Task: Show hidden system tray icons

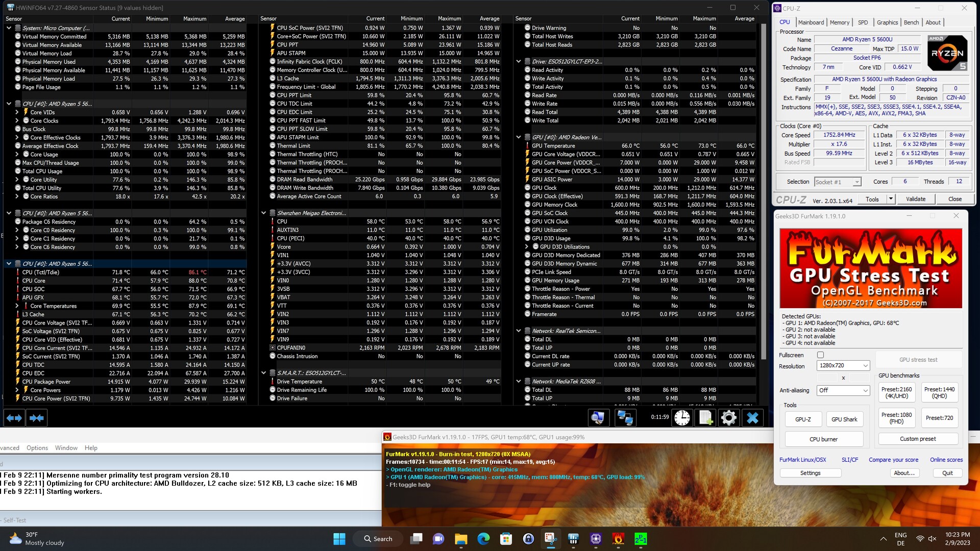Action: (x=883, y=539)
